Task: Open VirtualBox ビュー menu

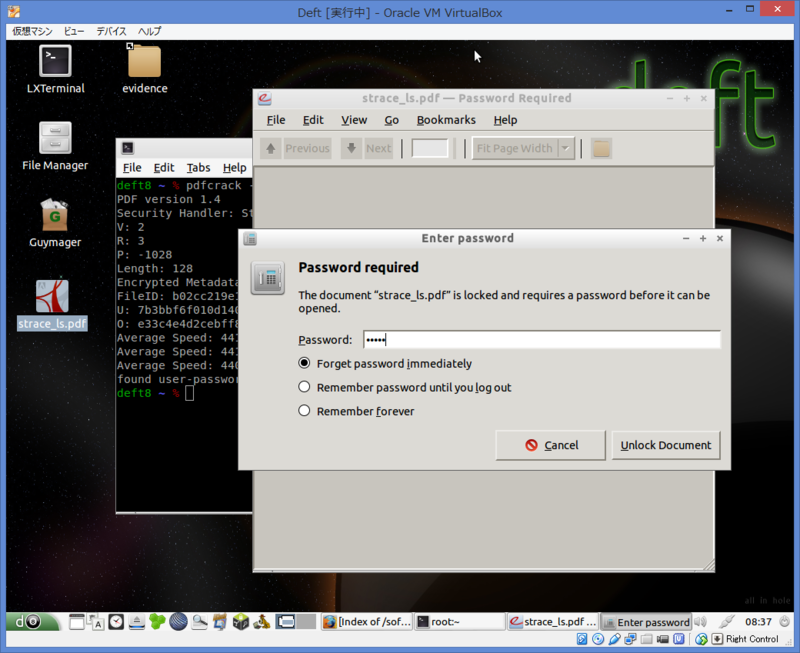Action: (74, 32)
